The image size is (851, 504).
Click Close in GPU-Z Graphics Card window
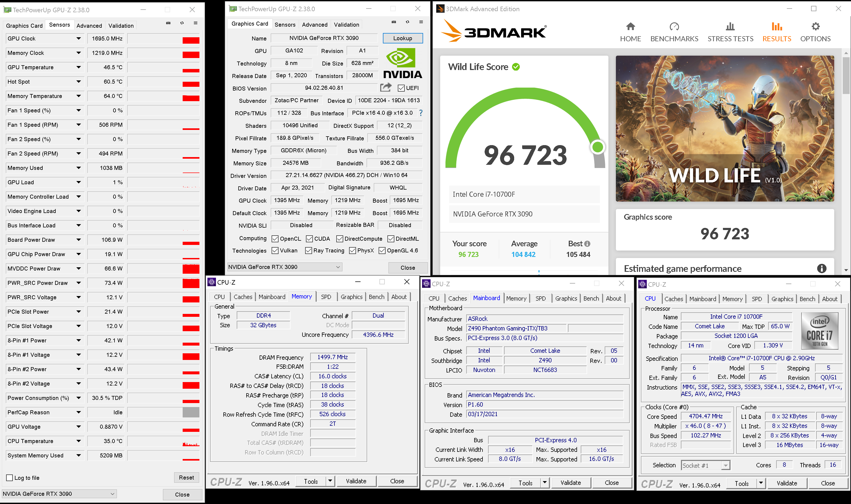pos(407,268)
